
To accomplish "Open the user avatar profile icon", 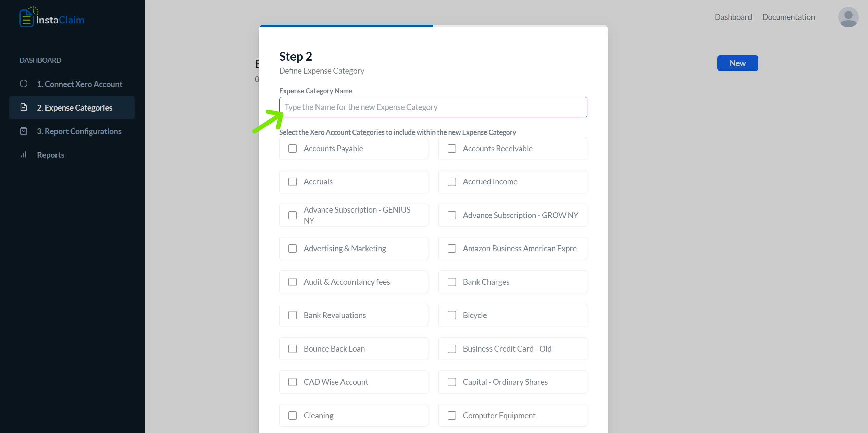I will click(848, 17).
